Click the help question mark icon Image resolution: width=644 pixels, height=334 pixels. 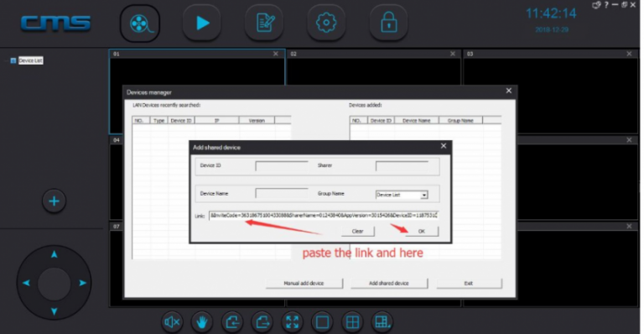[x=606, y=5]
